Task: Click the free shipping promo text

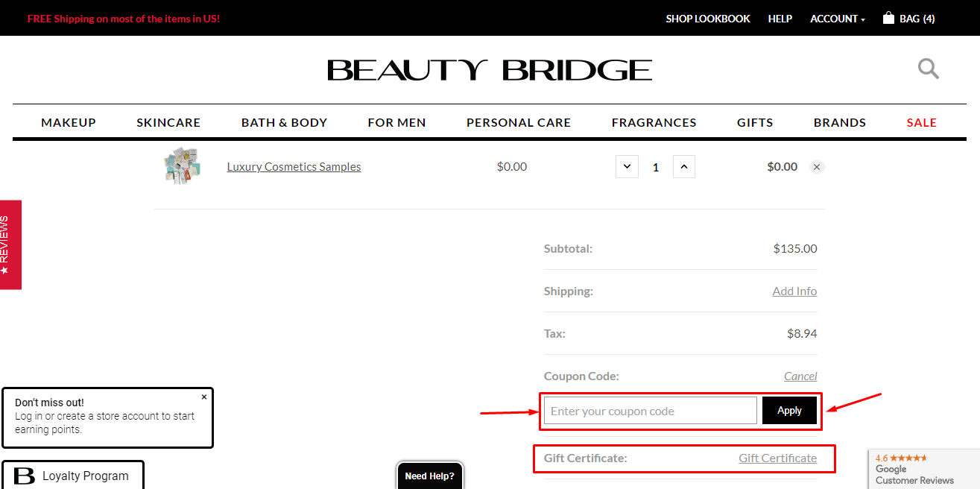Action: coord(124,19)
